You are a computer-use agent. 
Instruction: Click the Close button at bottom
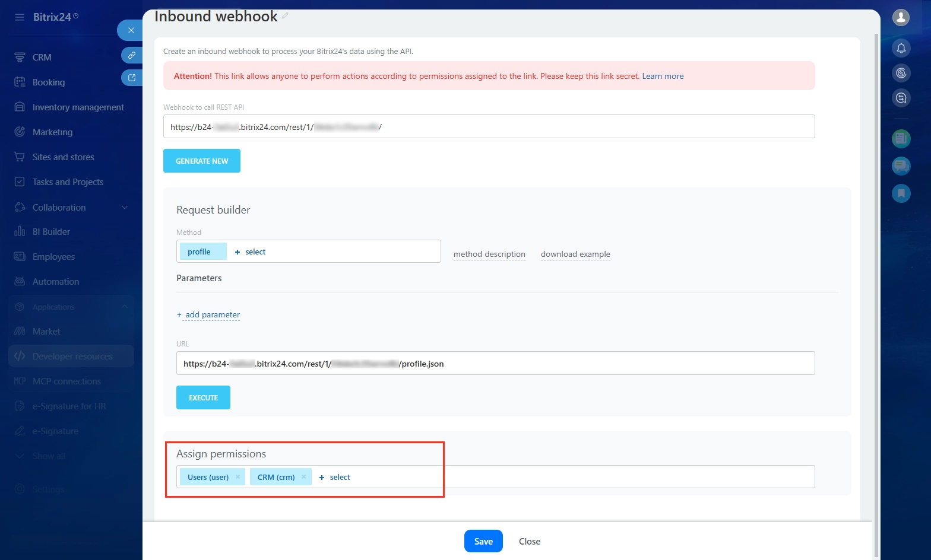tap(530, 541)
